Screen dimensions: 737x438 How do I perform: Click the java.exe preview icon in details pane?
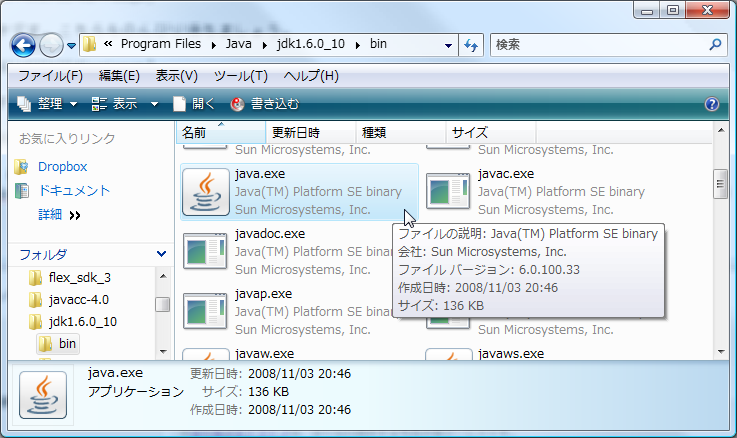point(43,395)
